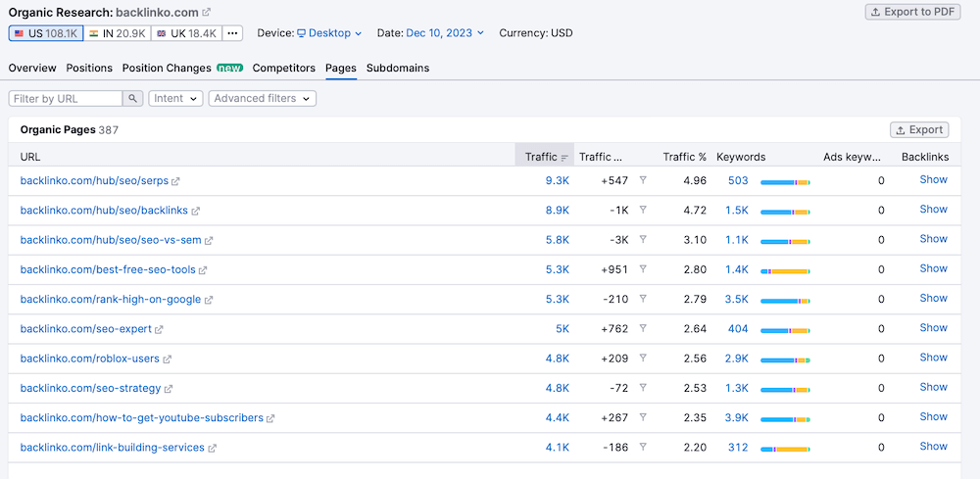Expand the Advanced filters dropdown

pos(262,99)
